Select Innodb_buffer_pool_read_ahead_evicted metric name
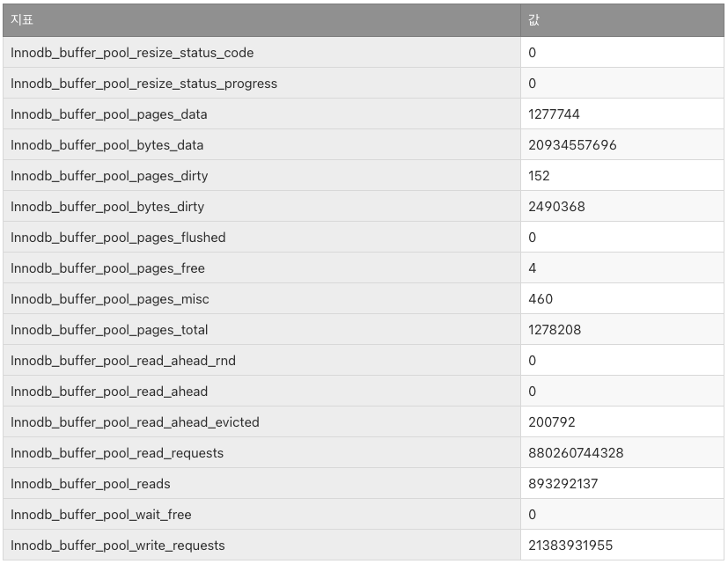The width and height of the screenshot is (728, 564). click(135, 422)
